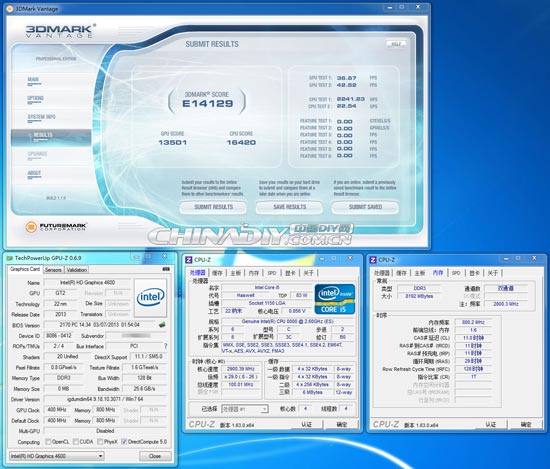Take a GPU-Z screenshot with the camera icon

pos(166,269)
